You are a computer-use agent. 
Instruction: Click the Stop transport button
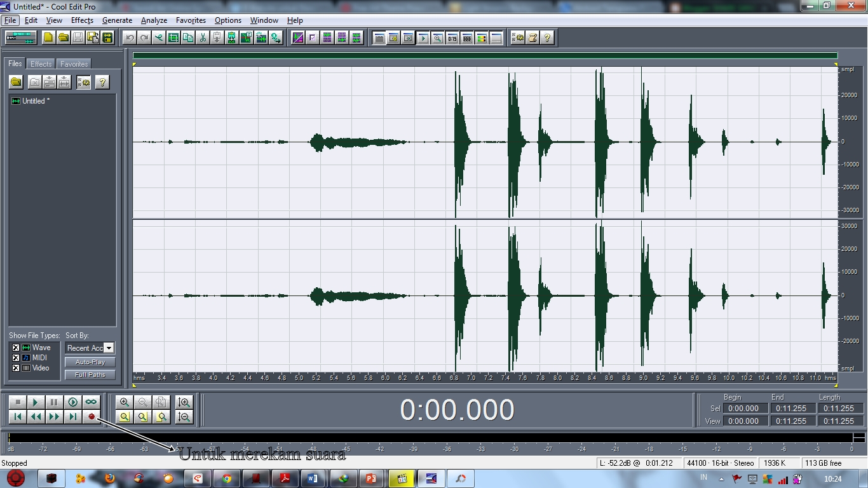point(18,402)
